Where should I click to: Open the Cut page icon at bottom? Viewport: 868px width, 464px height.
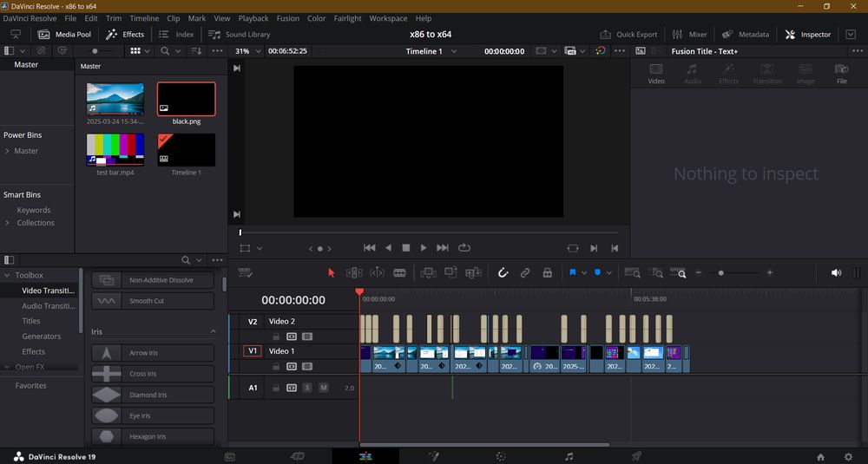point(297,456)
